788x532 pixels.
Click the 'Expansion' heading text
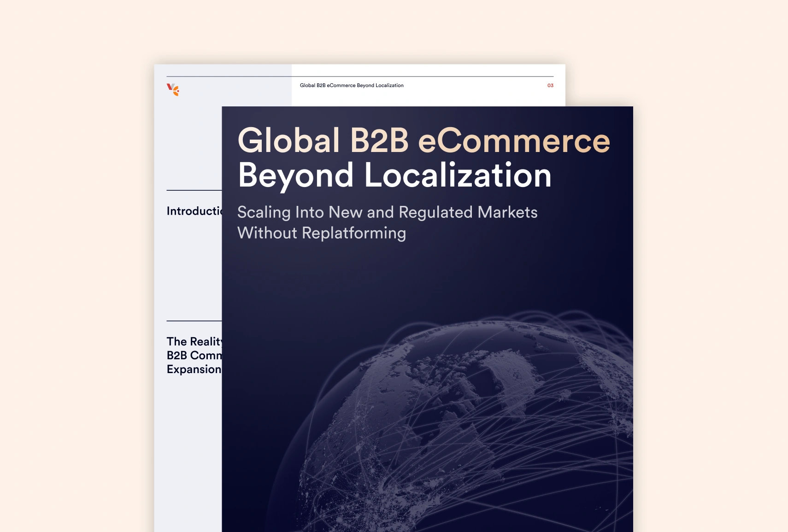click(194, 369)
